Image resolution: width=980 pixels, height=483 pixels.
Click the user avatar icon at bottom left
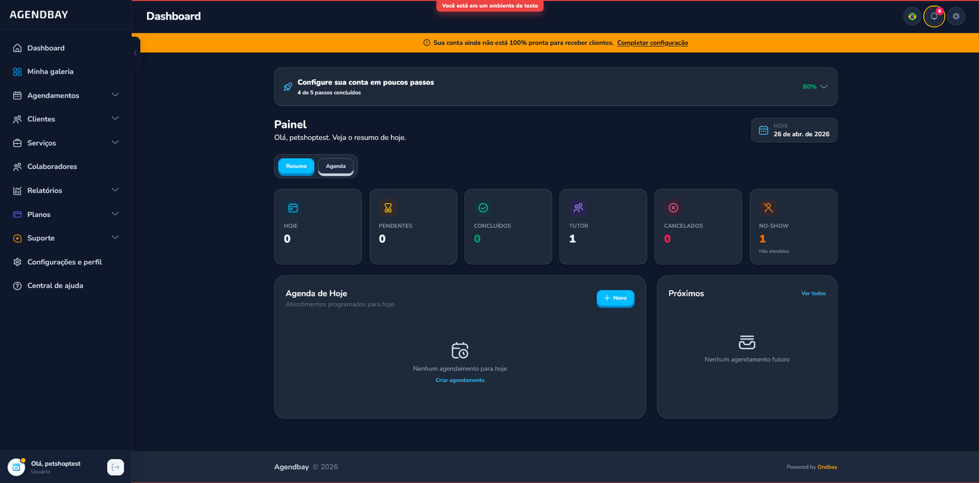[x=17, y=467]
